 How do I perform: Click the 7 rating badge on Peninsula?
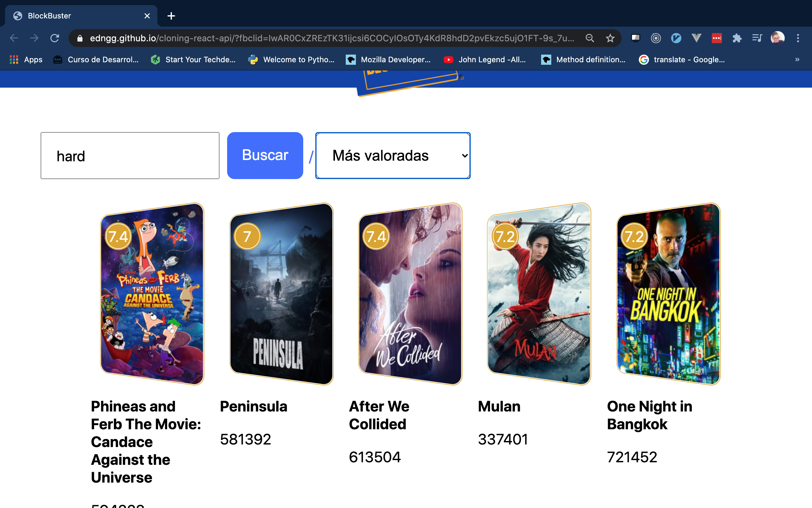247,236
